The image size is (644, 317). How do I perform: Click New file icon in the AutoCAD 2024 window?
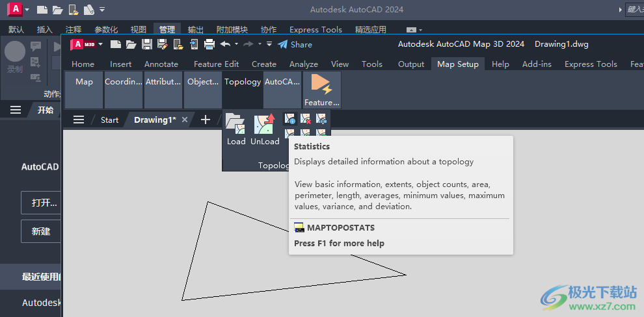42,10
